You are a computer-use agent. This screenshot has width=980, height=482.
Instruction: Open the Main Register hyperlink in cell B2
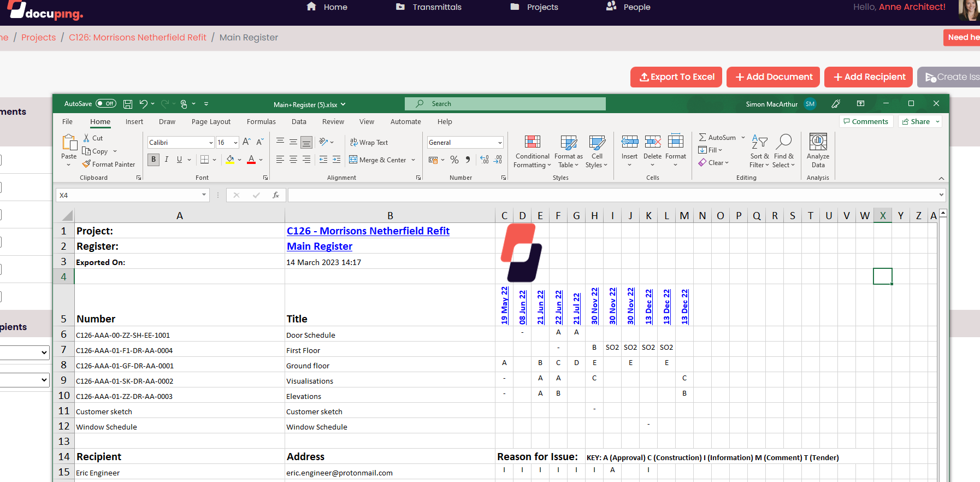(x=320, y=246)
